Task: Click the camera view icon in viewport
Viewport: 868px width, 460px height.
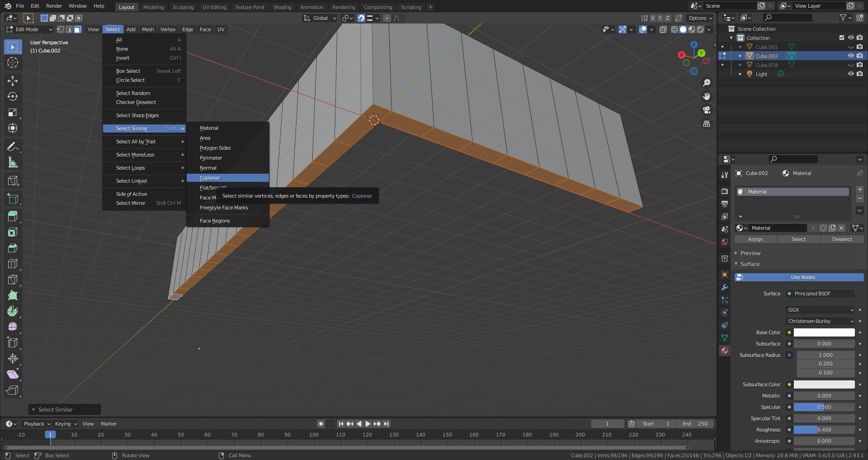Action: tap(707, 110)
